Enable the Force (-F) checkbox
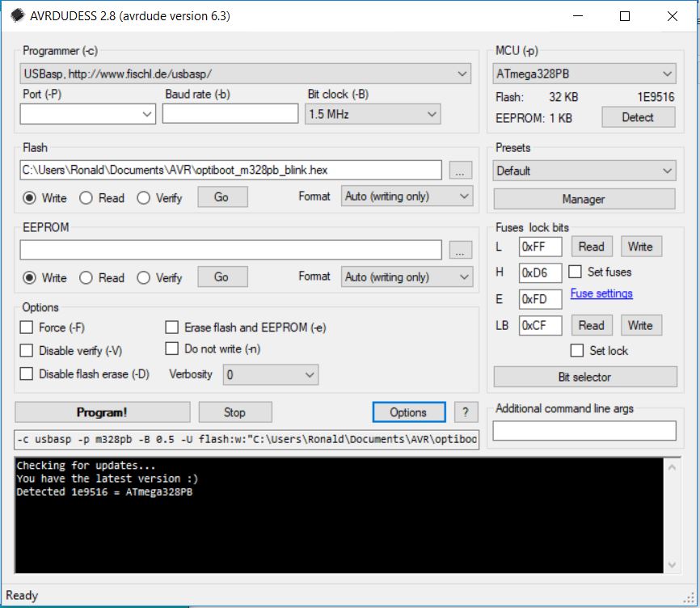Viewport: 700px width, 608px height. (27, 327)
